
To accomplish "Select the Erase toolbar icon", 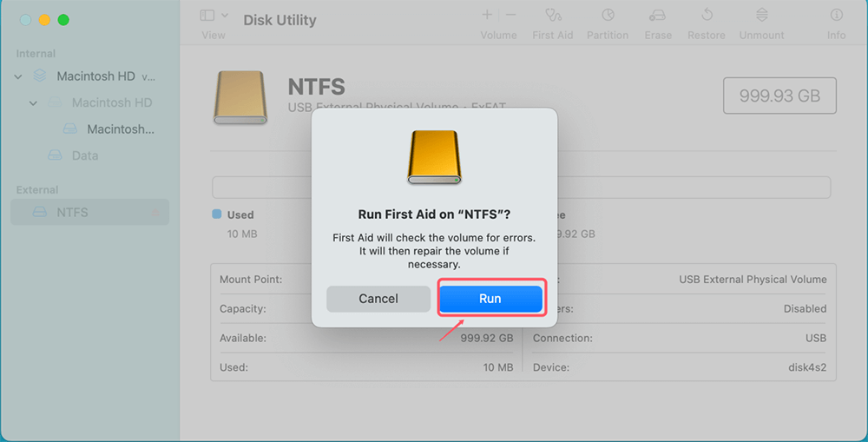I will 658,16.
